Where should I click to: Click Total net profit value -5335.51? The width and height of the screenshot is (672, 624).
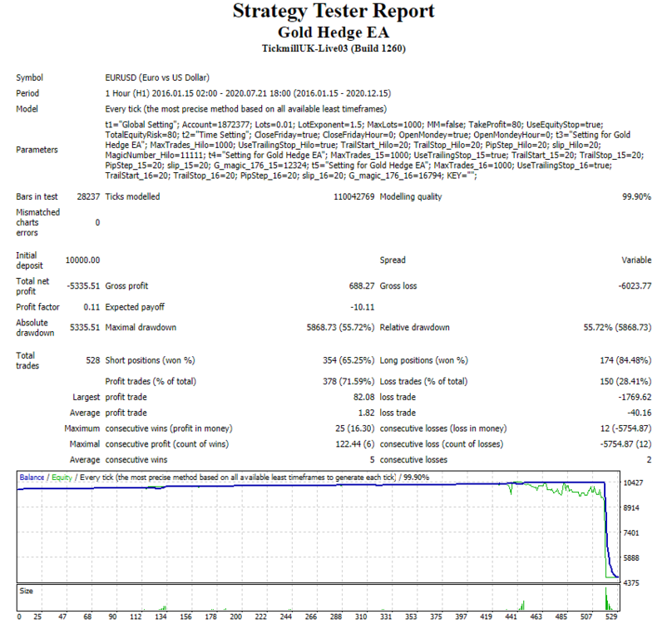[x=83, y=285]
